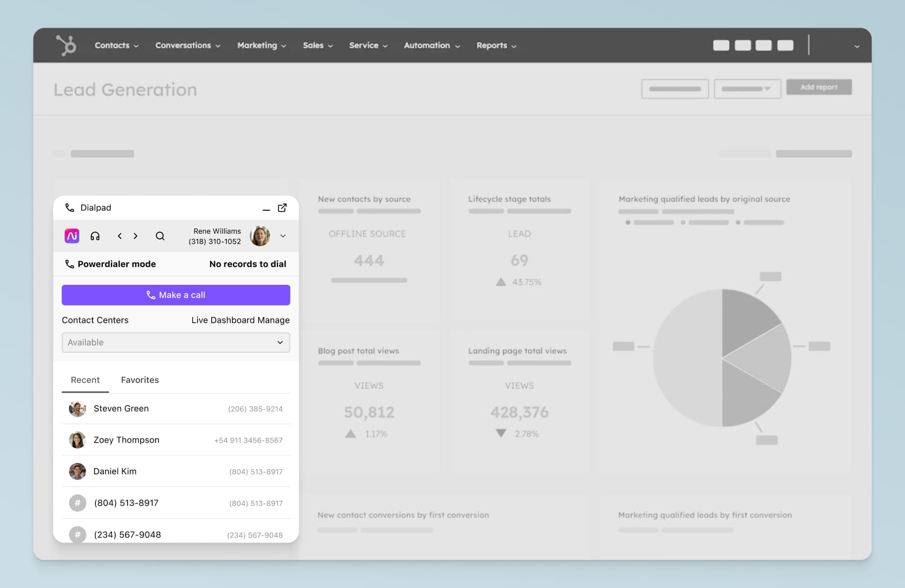Viewport: 905px width, 588px height.
Task: Switch to the Favorites tab
Action: click(140, 380)
